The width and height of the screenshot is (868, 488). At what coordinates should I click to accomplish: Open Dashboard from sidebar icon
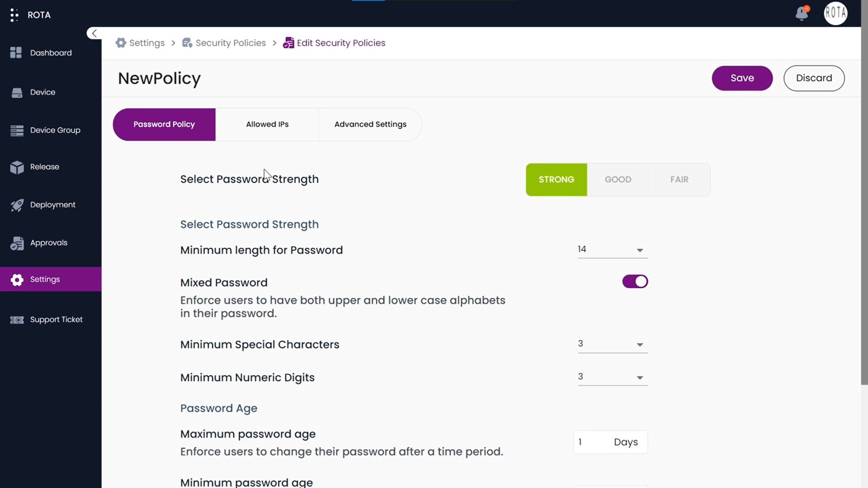click(16, 53)
